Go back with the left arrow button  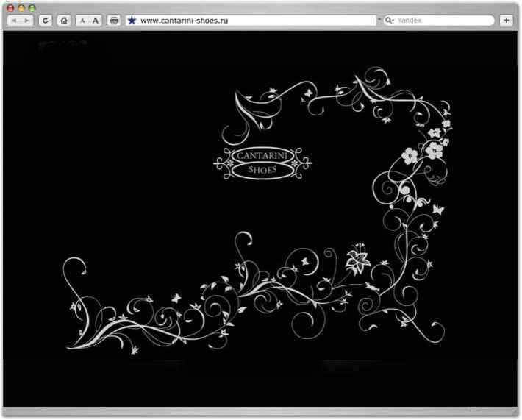coord(14,21)
